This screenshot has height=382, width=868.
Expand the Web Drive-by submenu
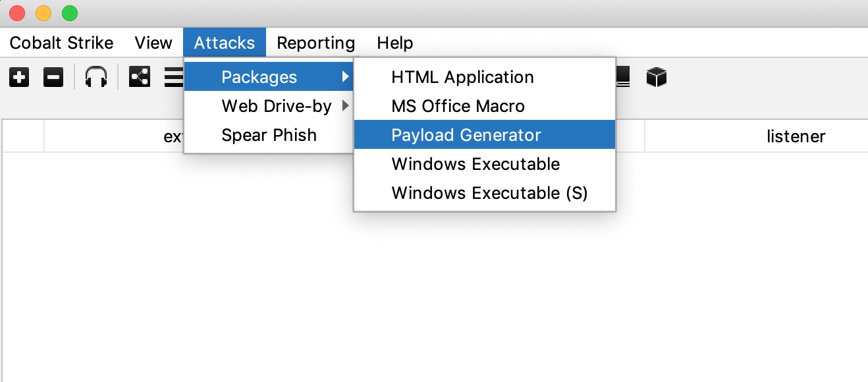coord(277,106)
